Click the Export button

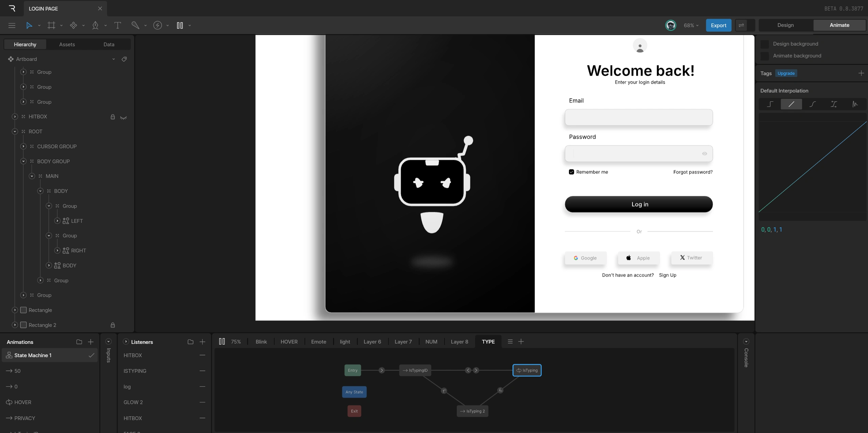718,26
